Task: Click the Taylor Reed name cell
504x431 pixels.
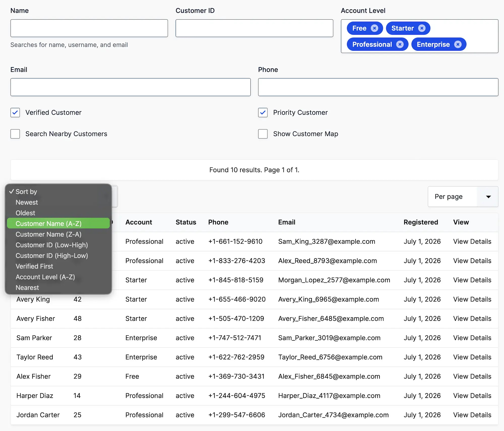Action: click(x=35, y=357)
